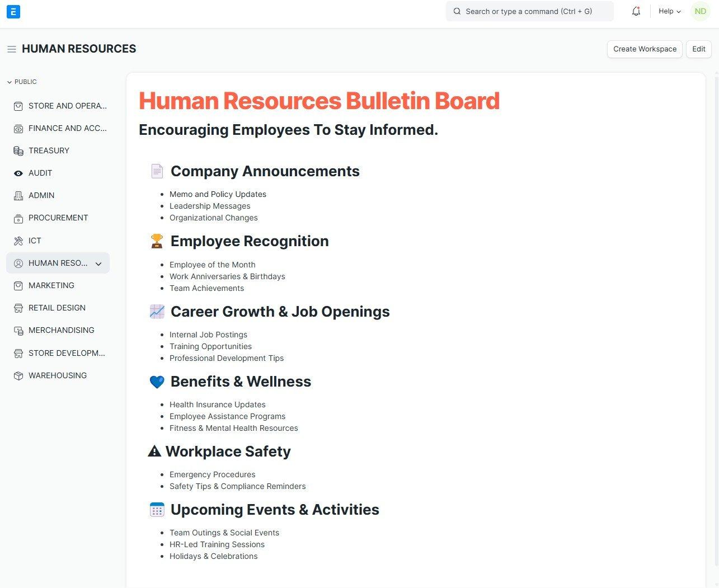Open the Help dropdown menu
The width and height of the screenshot is (719, 588).
coord(669,11)
